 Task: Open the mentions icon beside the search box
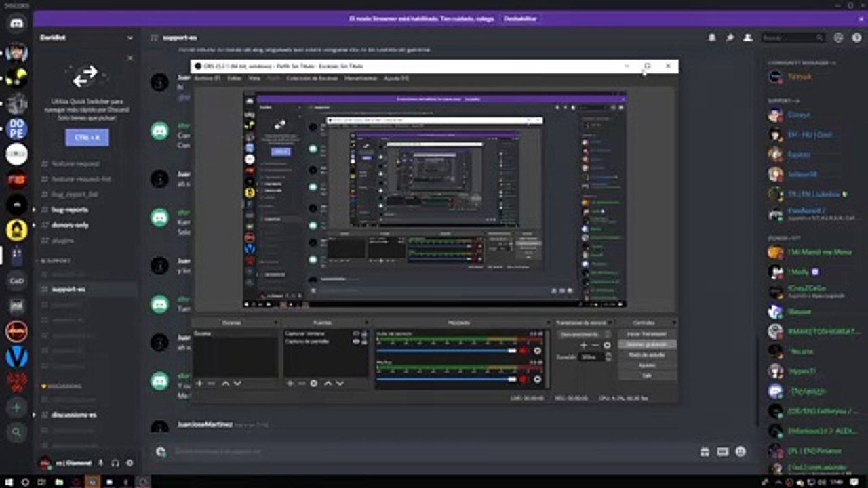point(839,38)
